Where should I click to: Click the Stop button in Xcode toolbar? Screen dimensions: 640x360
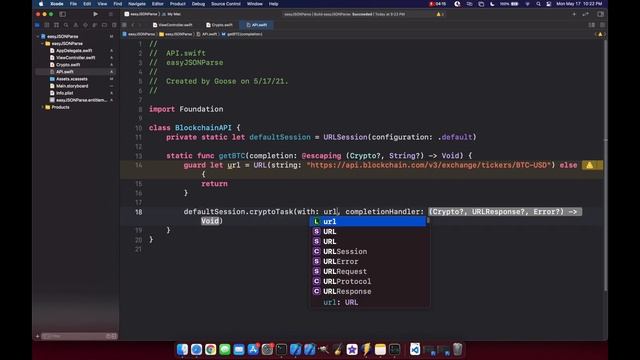[x=110, y=14]
